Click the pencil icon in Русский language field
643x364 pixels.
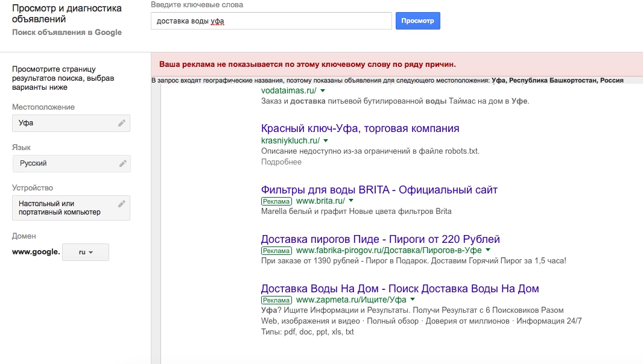pos(122,163)
